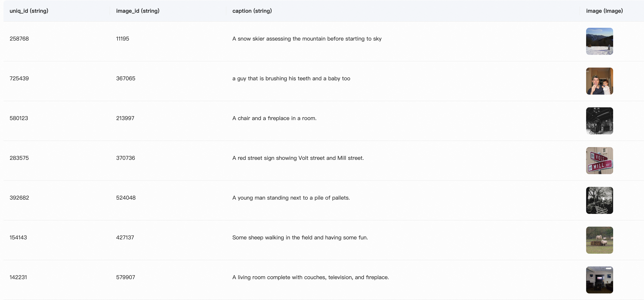The image size is (644, 300).
Task: Select uniq_id cell 154143
Action: pyautogui.click(x=18, y=238)
